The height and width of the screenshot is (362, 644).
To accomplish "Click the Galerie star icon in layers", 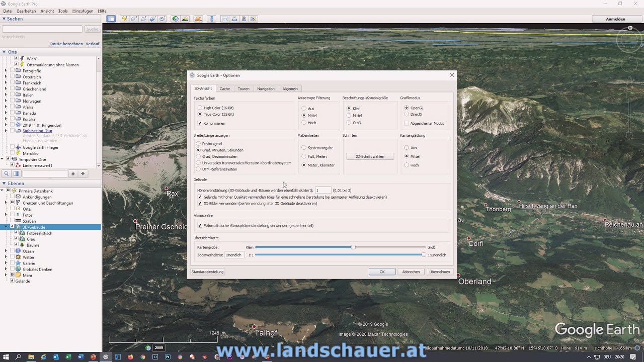I will [x=18, y=263].
